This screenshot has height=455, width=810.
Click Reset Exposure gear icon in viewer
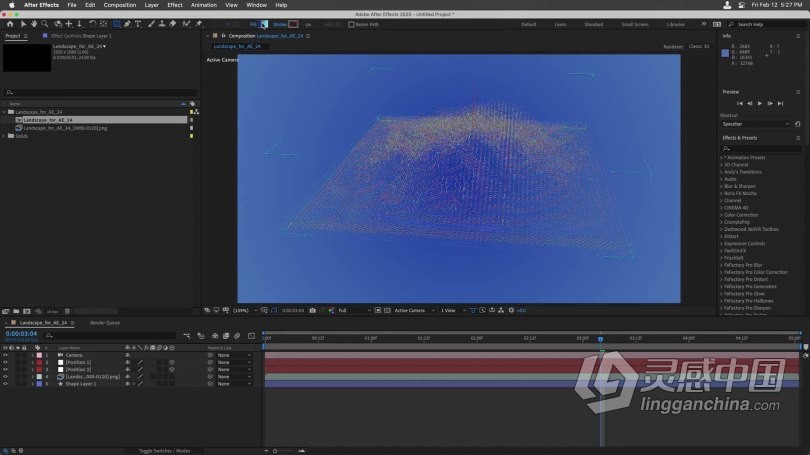click(511, 310)
